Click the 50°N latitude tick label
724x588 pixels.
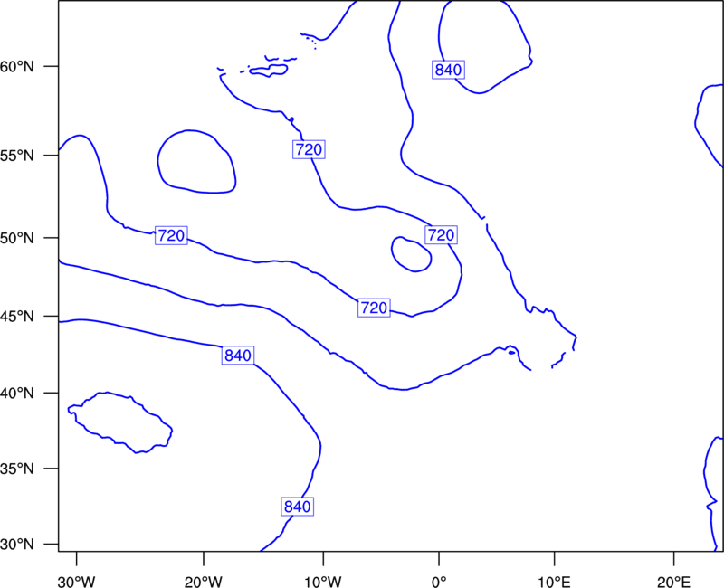(17, 238)
